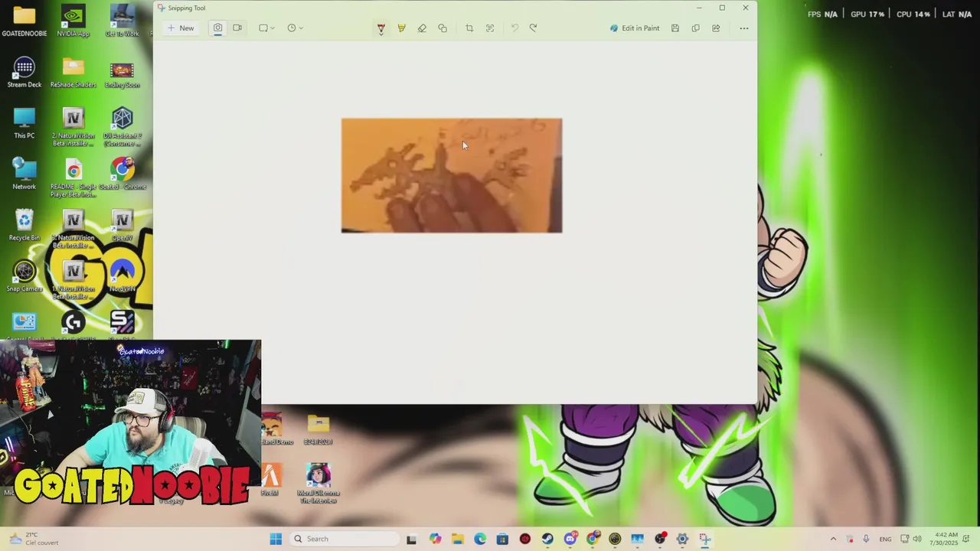Select the NVIDIA App desktop shortcut
The width and height of the screenshot is (980, 551).
(73, 22)
